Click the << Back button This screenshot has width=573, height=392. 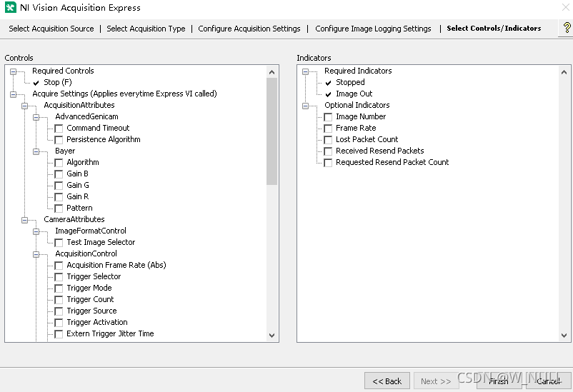coord(387,381)
